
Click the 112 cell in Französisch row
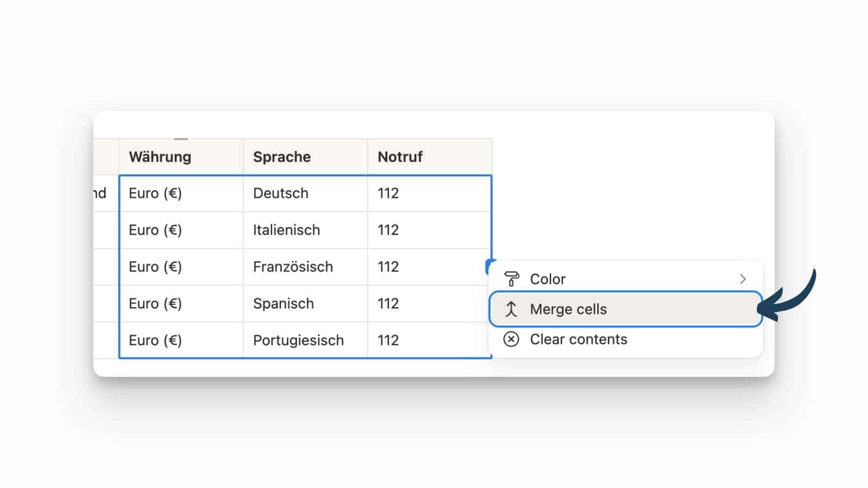pos(430,267)
